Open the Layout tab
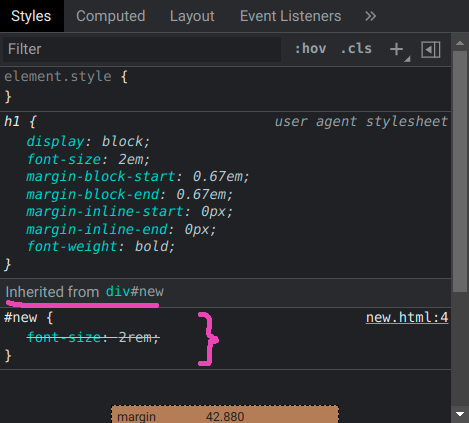Viewport: 469px width, 423px height. pyautogui.click(x=192, y=16)
